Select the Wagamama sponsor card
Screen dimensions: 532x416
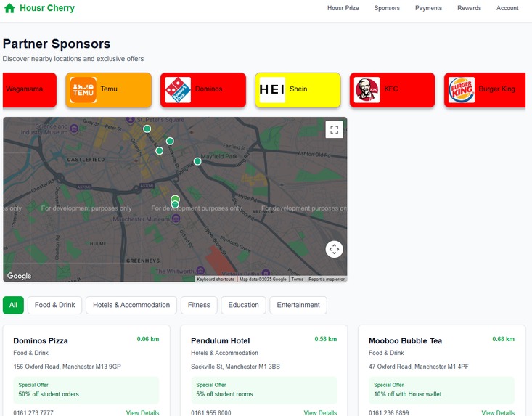(30, 90)
